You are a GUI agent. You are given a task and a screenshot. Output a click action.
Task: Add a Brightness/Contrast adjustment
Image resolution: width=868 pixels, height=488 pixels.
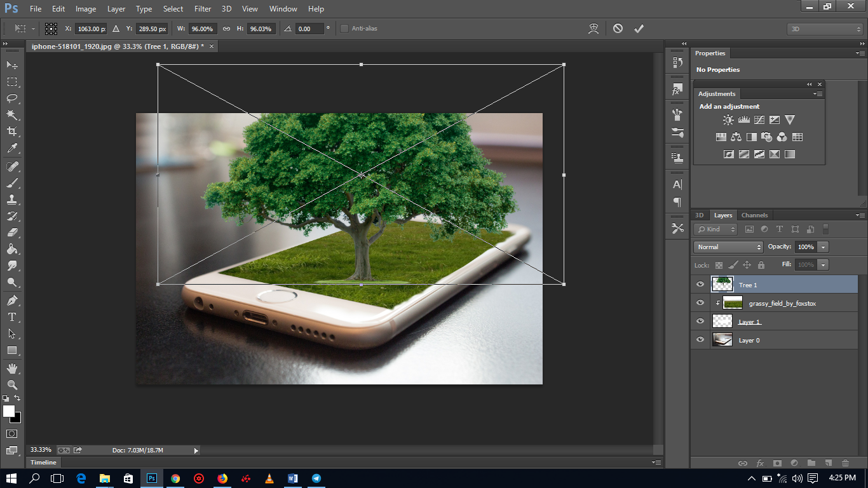[x=728, y=119]
